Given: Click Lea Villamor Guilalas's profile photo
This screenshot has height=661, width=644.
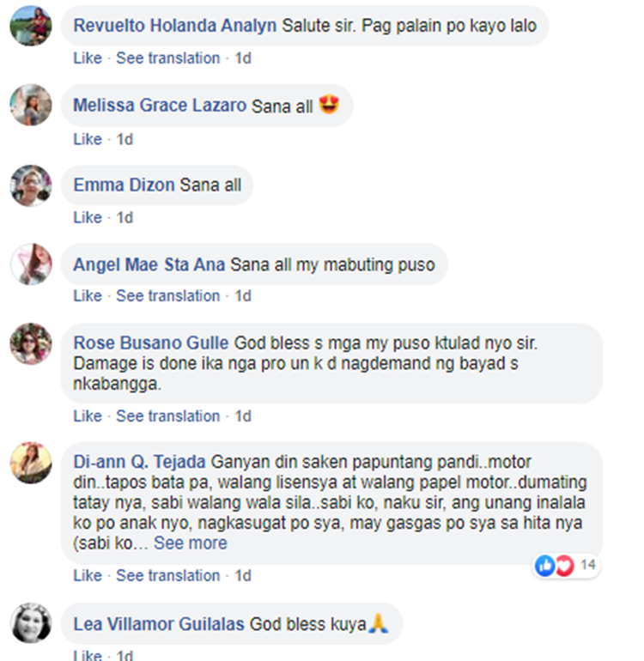Looking at the screenshot, I should [x=31, y=623].
